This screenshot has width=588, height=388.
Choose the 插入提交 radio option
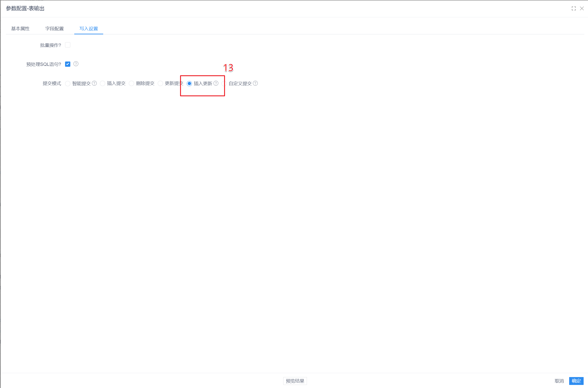point(103,84)
